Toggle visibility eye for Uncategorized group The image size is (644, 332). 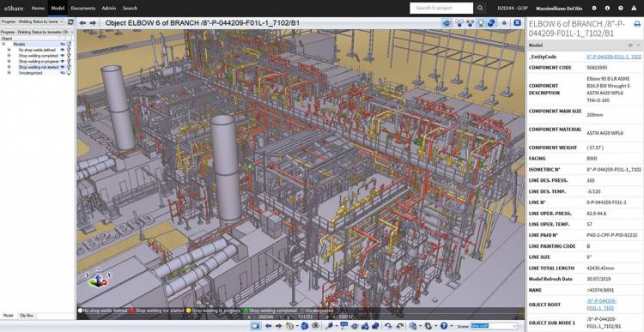click(63, 73)
